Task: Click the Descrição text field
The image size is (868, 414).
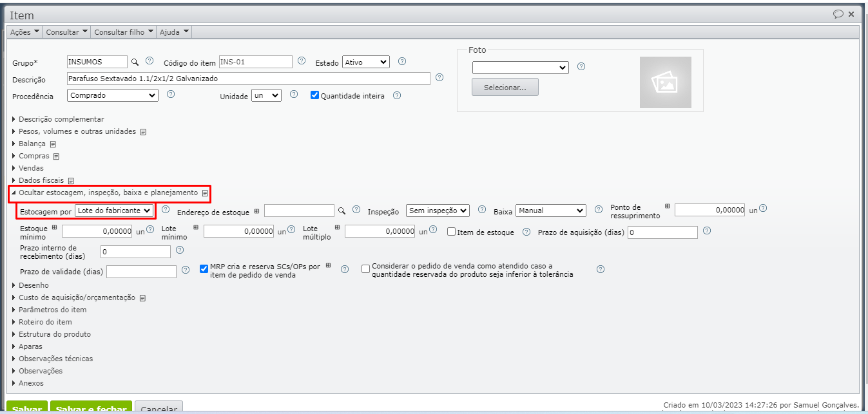Action: (248, 79)
